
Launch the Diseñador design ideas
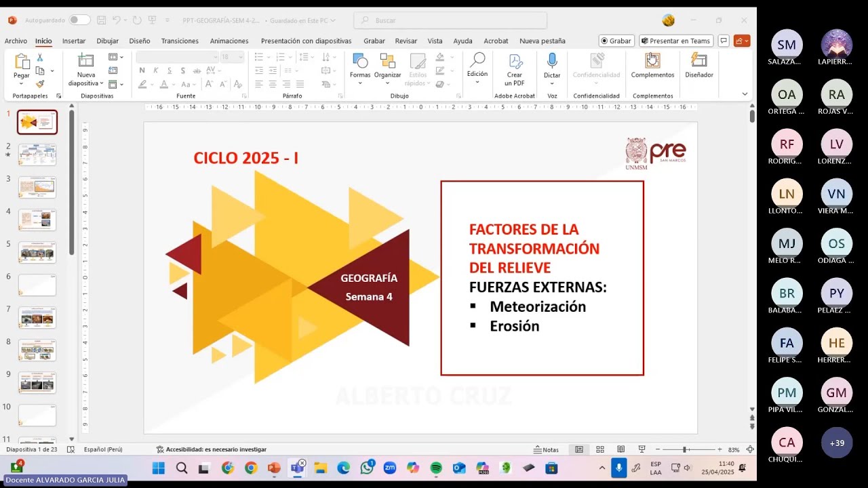(699, 66)
